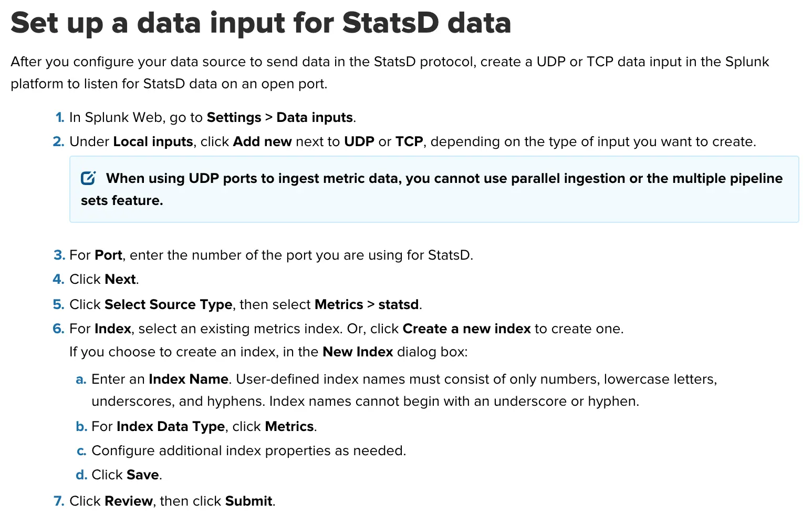812x513 pixels.
Task: Click the page heading about StatsD data input
Action: (261, 23)
